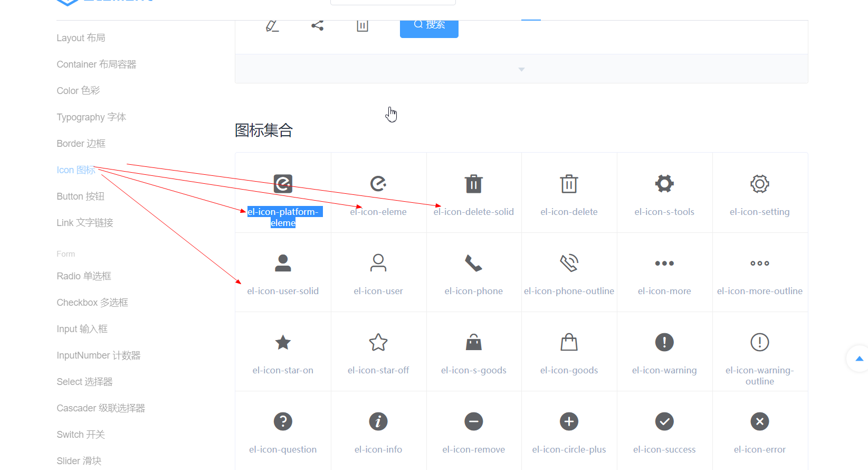
Task: Select the el-icon-more dots icon
Action: (x=664, y=263)
